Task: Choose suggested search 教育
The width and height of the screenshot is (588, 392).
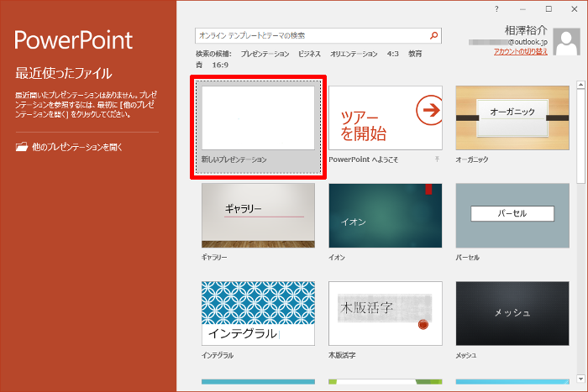Action: pyautogui.click(x=415, y=54)
